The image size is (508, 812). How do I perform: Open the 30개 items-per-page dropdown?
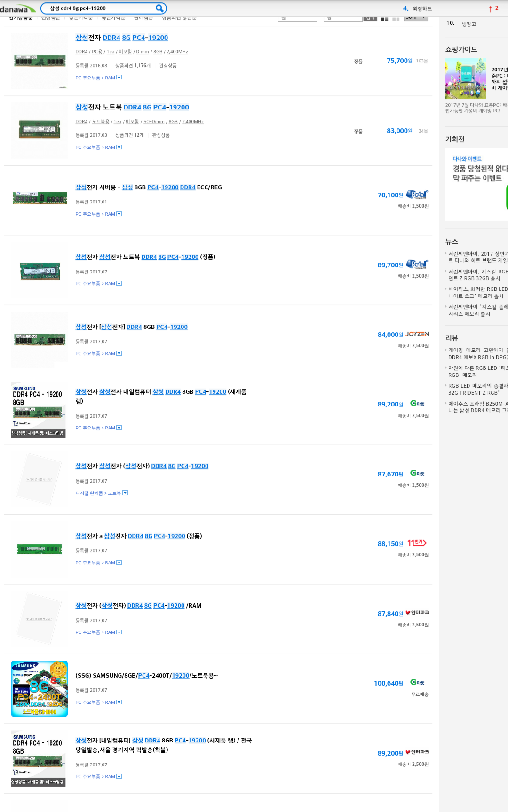[x=416, y=18]
